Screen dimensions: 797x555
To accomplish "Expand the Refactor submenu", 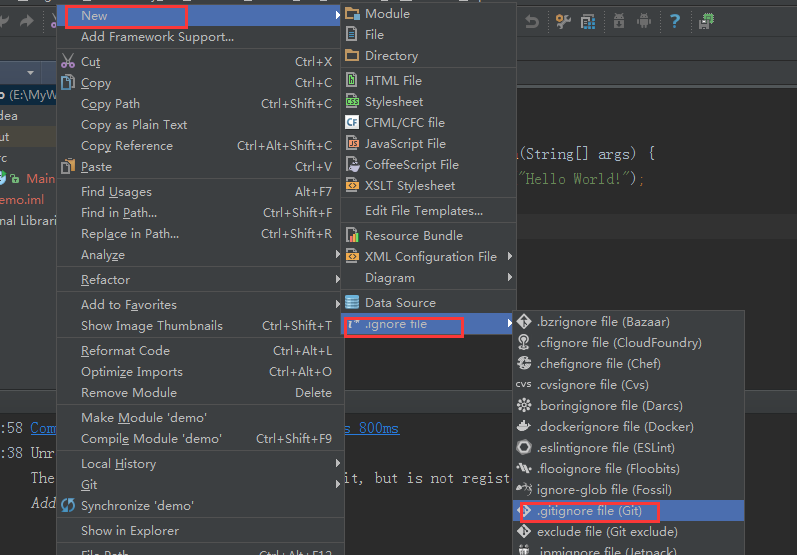I will tap(105, 279).
